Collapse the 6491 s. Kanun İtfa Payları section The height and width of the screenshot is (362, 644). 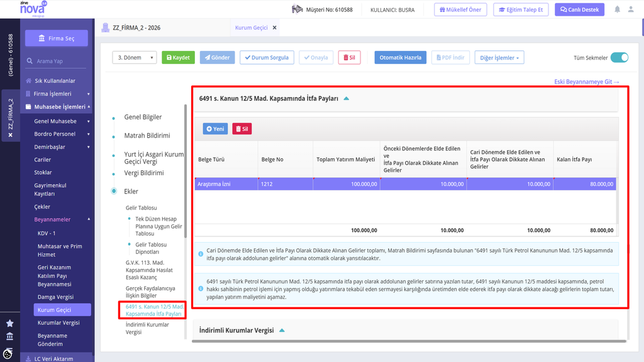347,99
